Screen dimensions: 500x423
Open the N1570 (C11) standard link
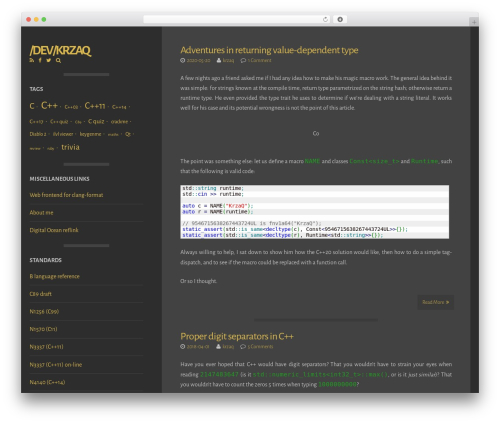point(43,329)
